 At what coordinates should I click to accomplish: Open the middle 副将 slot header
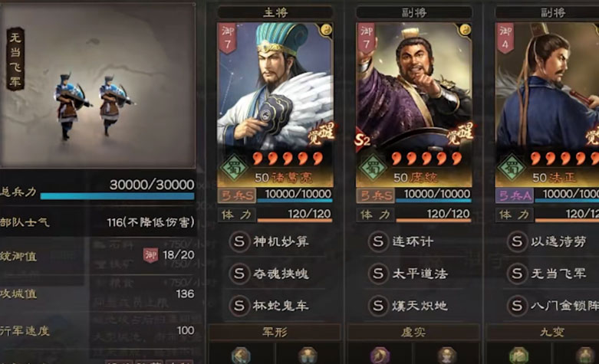414,12
